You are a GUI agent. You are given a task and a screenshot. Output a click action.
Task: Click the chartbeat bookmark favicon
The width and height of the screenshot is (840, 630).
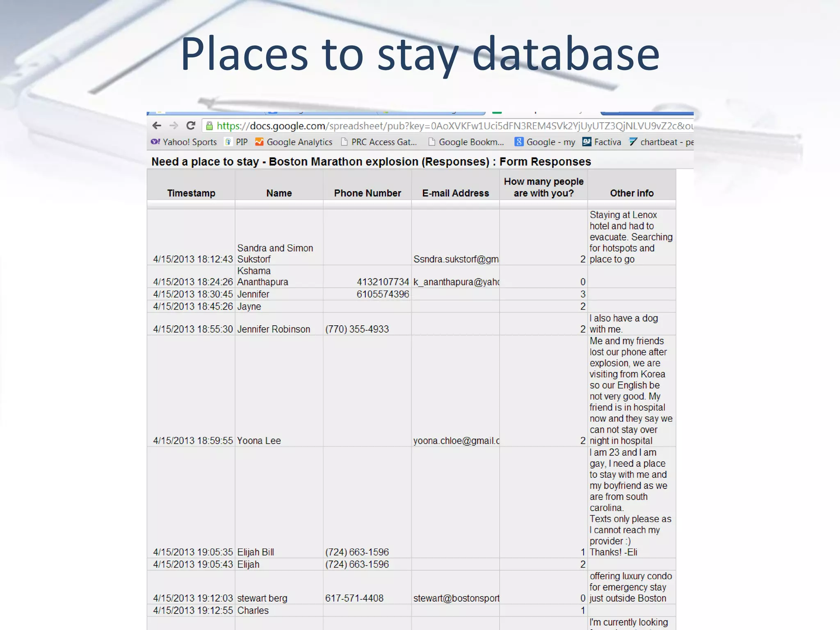[x=633, y=142]
